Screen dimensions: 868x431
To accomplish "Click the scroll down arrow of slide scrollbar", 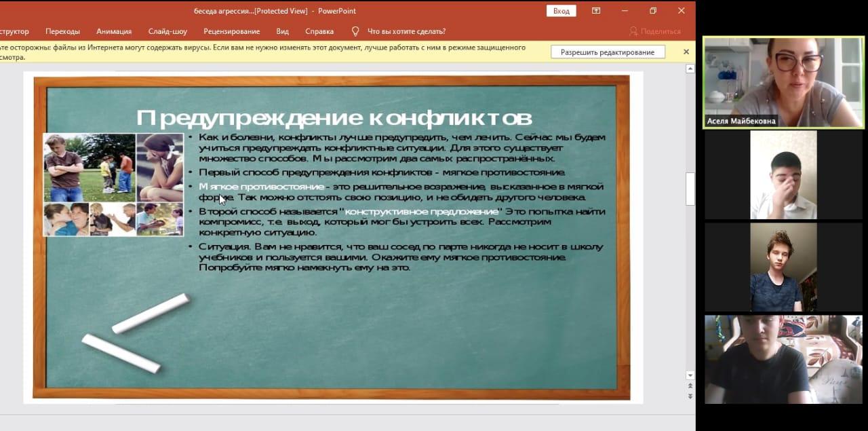I will pyautogui.click(x=690, y=375).
